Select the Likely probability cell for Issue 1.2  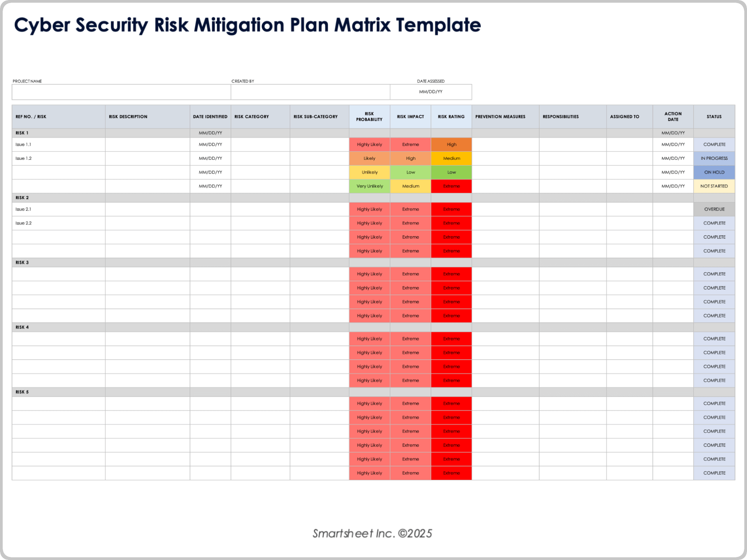coord(369,158)
